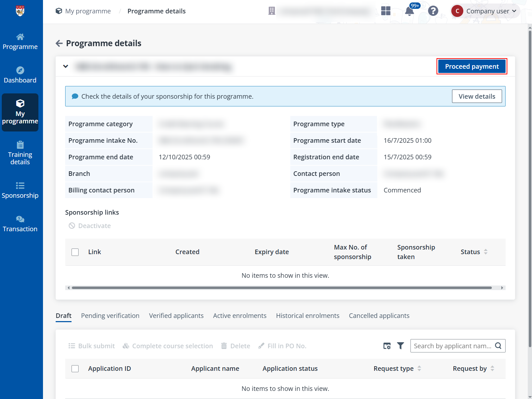Tick the Application ID header checkbox
The height and width of the screenshot is (399, 532).
click(75, 369)
